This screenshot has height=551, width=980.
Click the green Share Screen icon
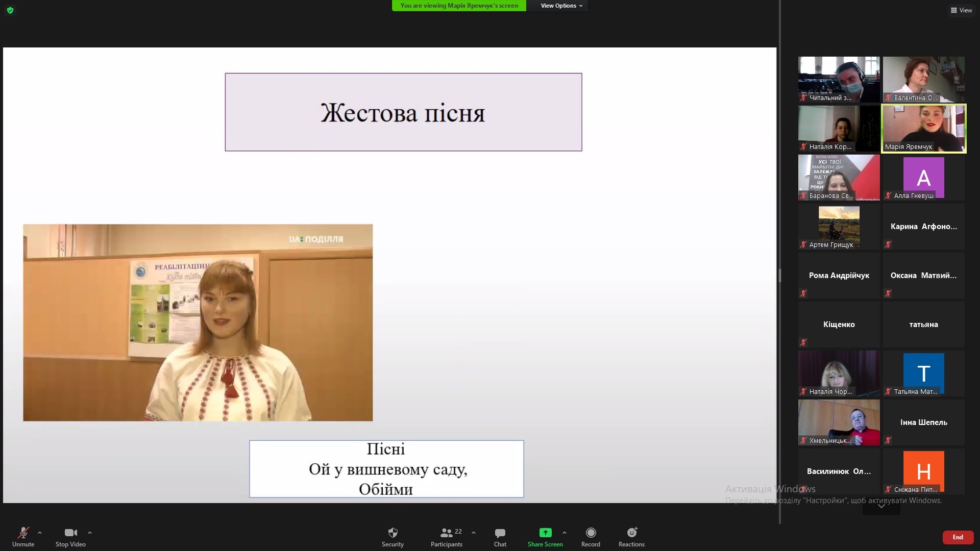(x=545, y=533)
